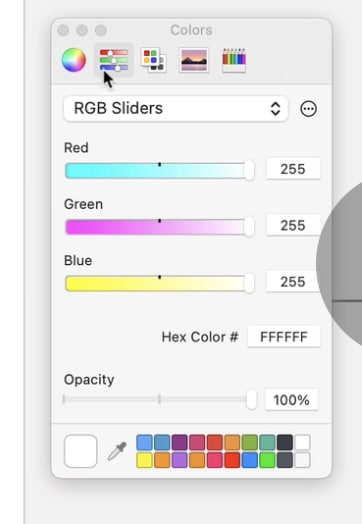Expand the RGB Sliders dropdown
Screen dimensions: 362x524
pyautogui.click(x=175, y=109)
